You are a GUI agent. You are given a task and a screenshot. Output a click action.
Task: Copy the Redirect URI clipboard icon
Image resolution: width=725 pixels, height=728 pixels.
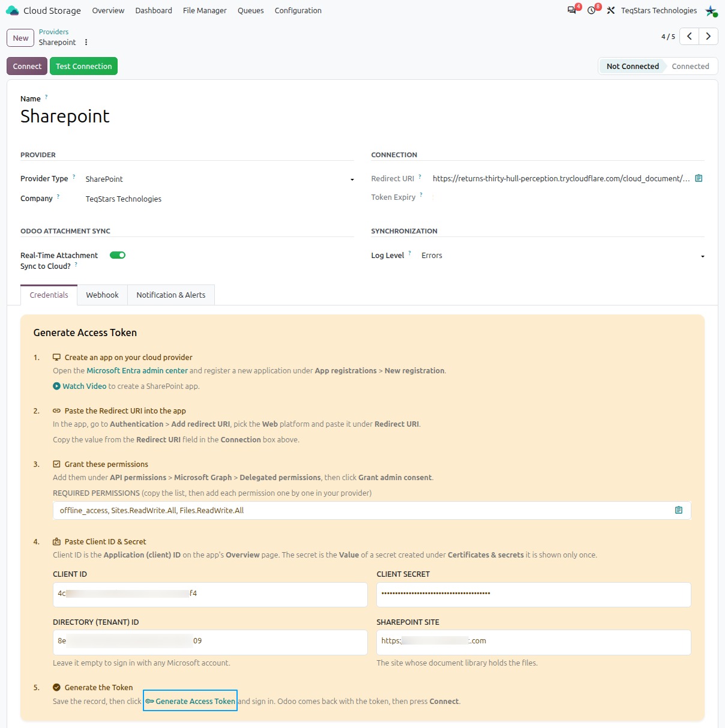pos(699,178)
